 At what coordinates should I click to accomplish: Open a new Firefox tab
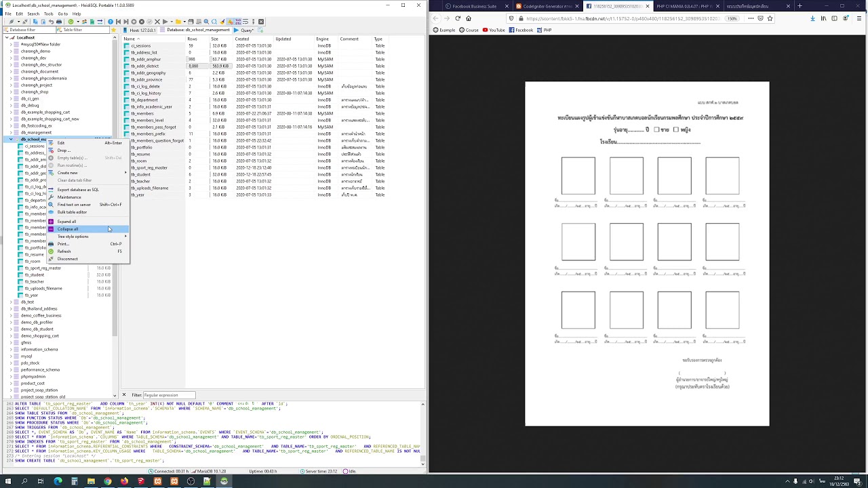click(x=800, y=6)
